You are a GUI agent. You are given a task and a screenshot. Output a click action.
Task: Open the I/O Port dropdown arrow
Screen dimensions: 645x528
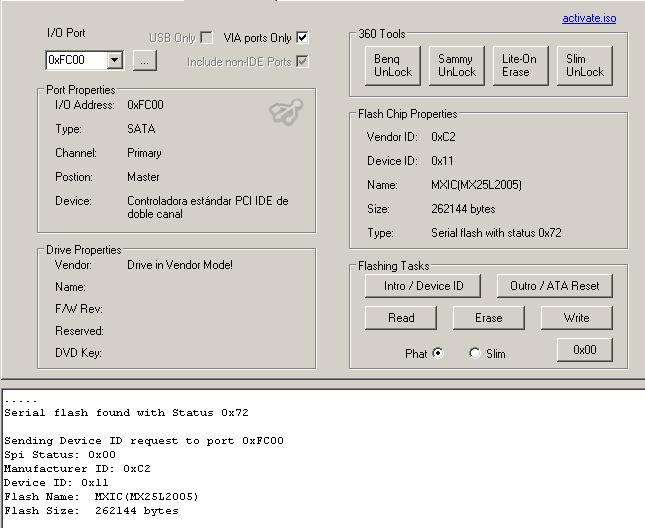[x=115, y=60]
